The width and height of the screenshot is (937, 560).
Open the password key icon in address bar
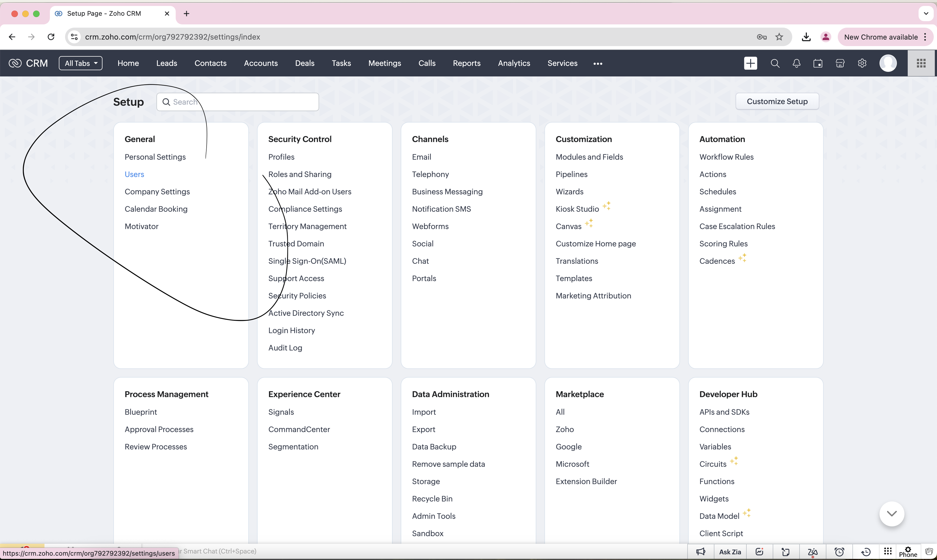pos(762,37)
